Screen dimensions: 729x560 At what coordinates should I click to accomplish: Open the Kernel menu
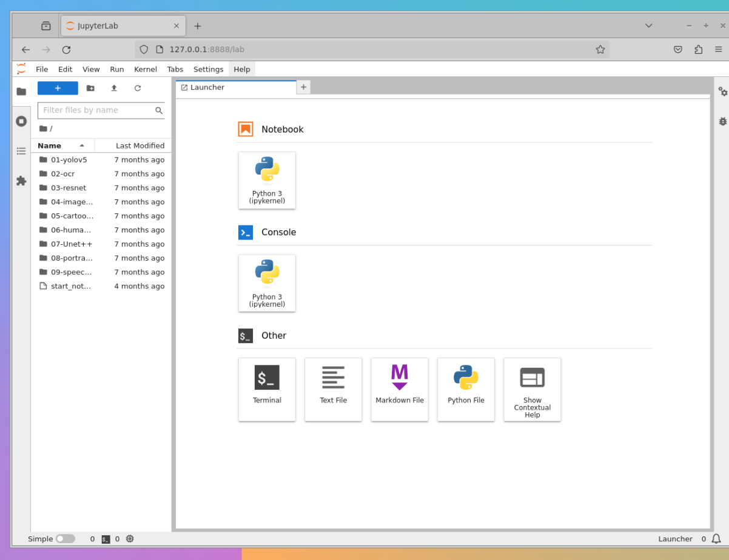(x=146, y=69)
